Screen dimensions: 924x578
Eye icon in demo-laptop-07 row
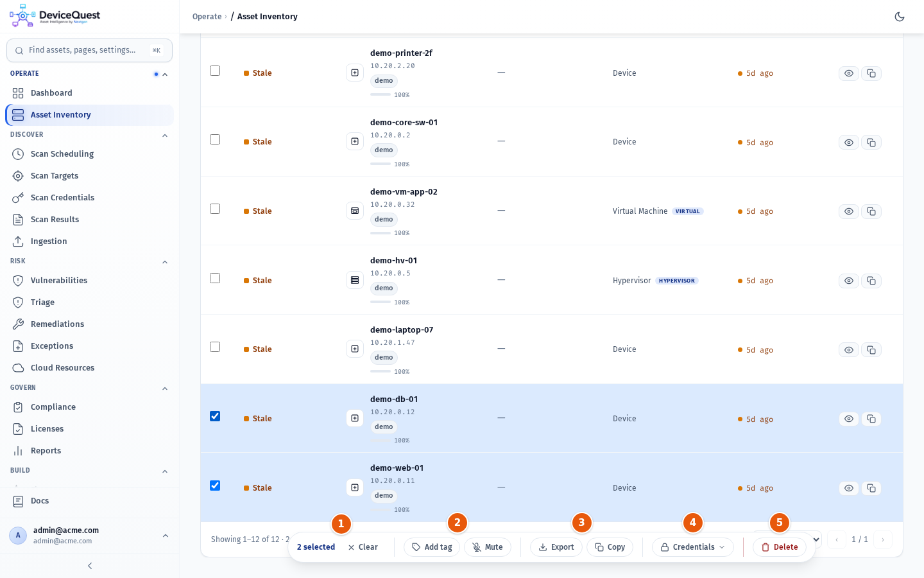coord(849,350)
